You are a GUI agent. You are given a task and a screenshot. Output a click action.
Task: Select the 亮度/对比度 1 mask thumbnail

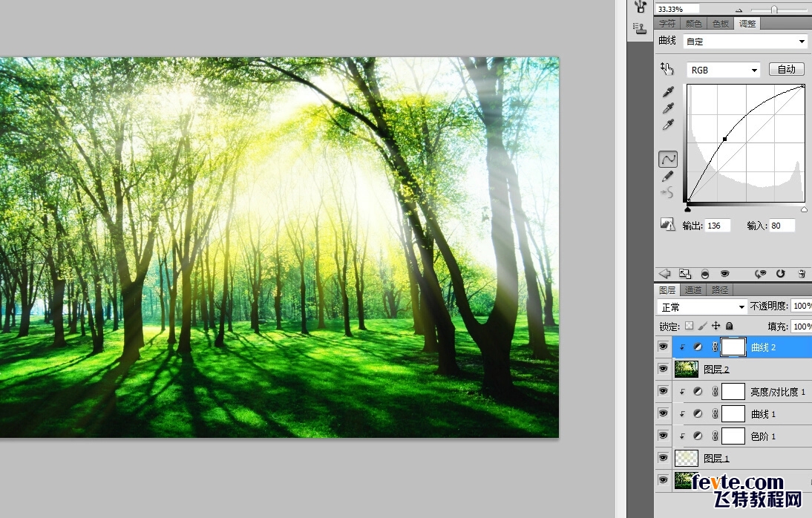pyautogui.click(x=733, y=392)
